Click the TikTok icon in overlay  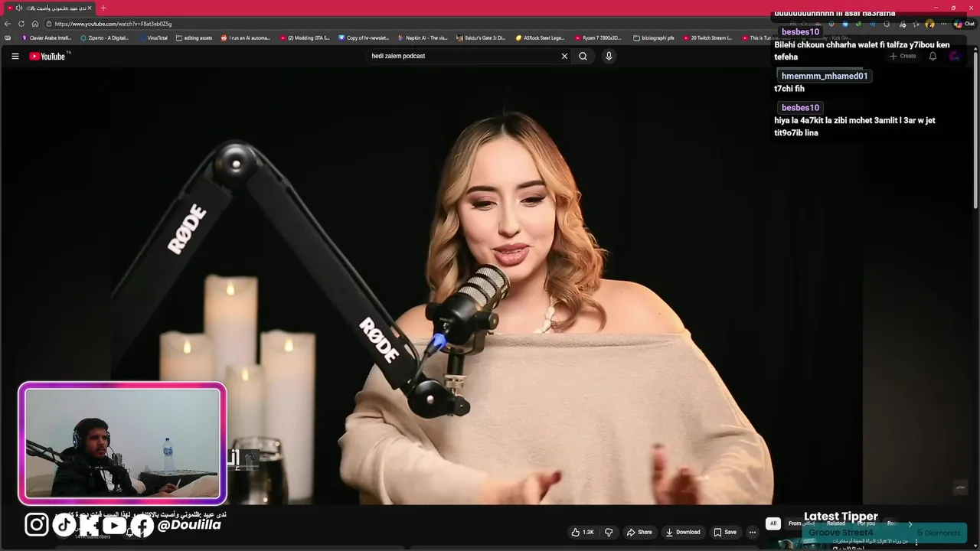64,524
